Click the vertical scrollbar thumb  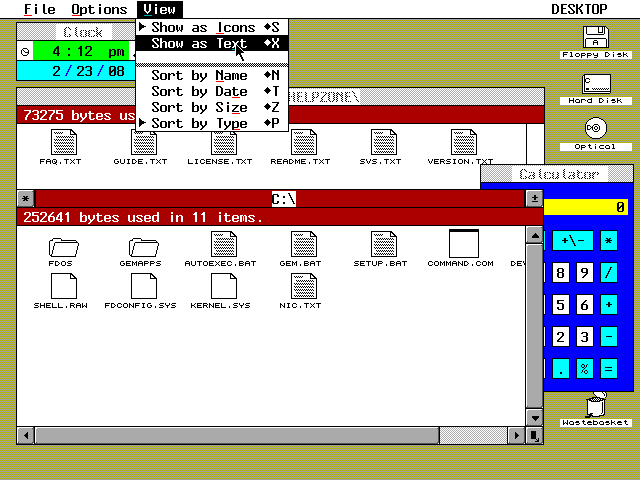click(534, 326)
